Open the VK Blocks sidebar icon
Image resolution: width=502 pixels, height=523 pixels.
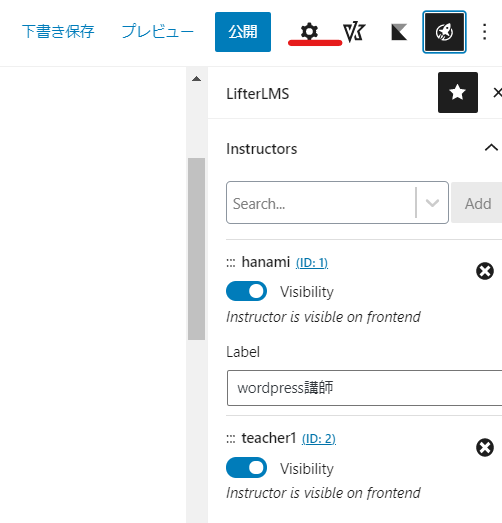tap(354, 32)
